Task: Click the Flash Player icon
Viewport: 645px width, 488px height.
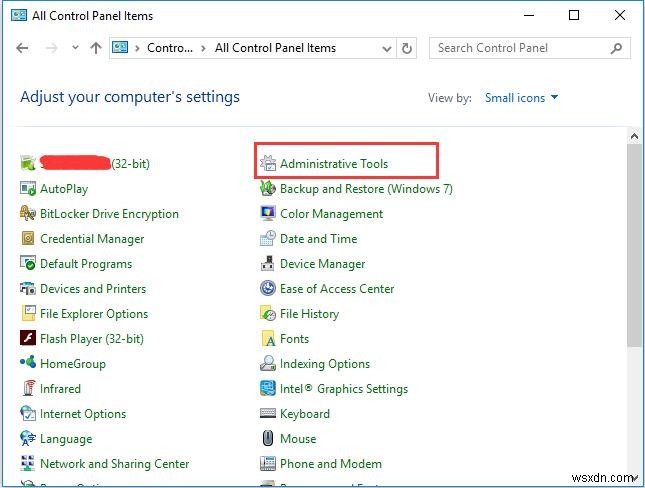Action: (28, 339)
